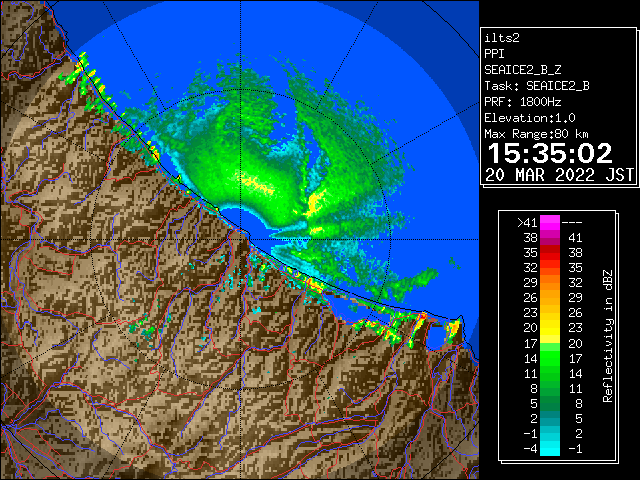
Task: Select the '20 MAR 2022 JST' date
Action: [560, 175]
